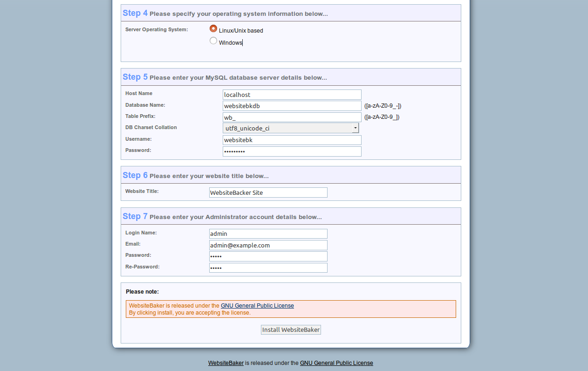Click '([a-zA-Z0-9_-])' hint beside Database Name
The height and width of the screenshot is (371, 588).
coord(383,106)
